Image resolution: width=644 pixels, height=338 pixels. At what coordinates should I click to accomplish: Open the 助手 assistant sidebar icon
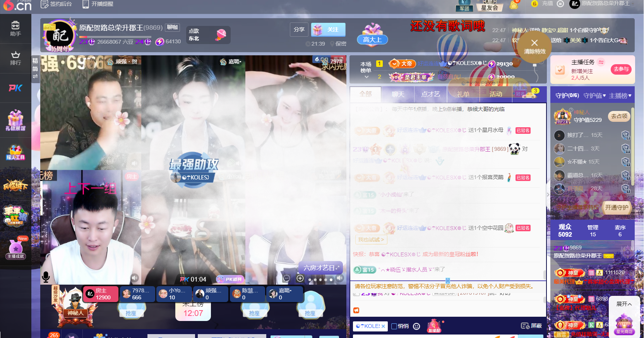(x=15, y=29)
